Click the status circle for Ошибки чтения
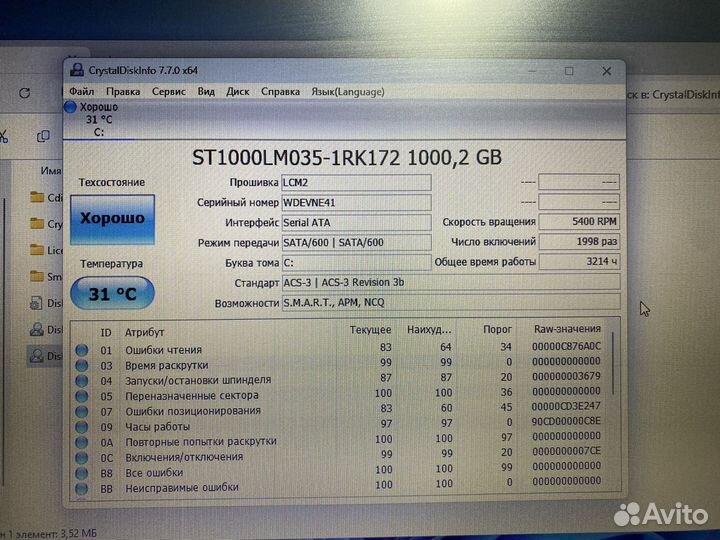 point(82,350)
